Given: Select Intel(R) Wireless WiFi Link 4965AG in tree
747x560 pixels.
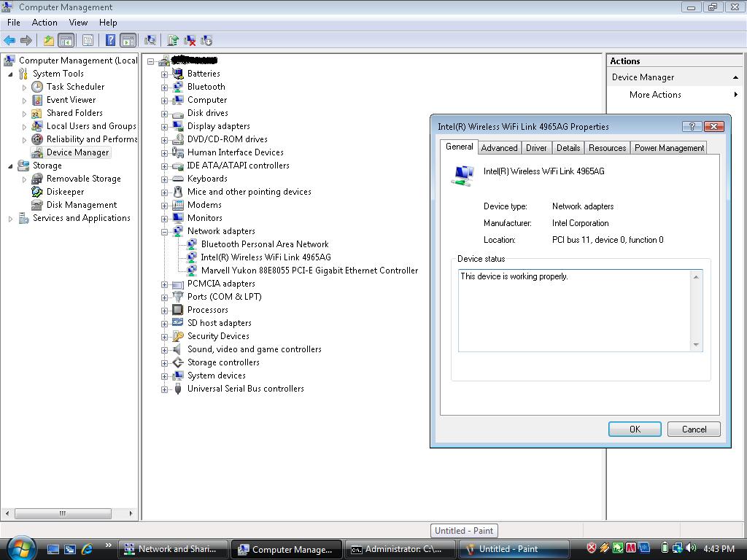Looking at the screenshot, I should point(266,257).
